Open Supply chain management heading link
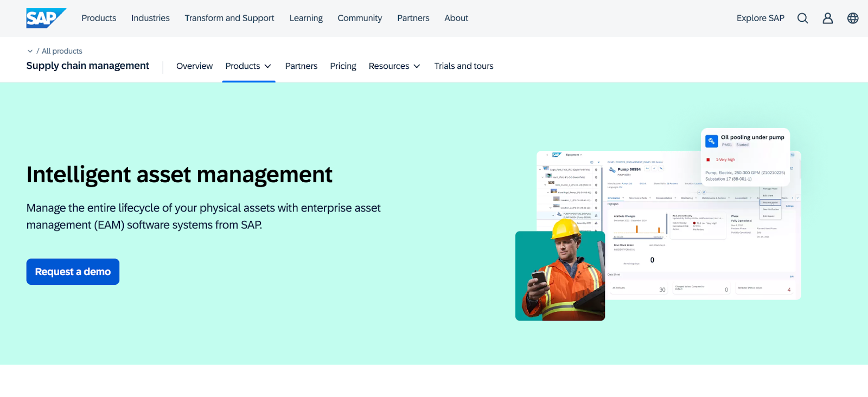868x397 pixels. click(88, 66)
